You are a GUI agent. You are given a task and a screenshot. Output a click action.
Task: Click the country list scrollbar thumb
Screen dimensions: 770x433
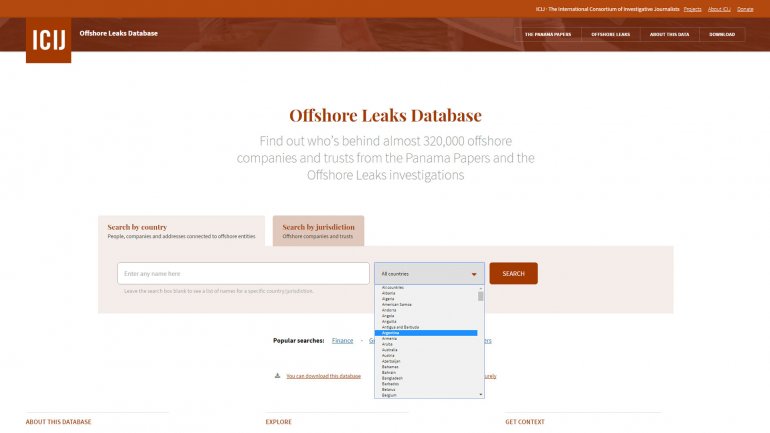(481, 297)
